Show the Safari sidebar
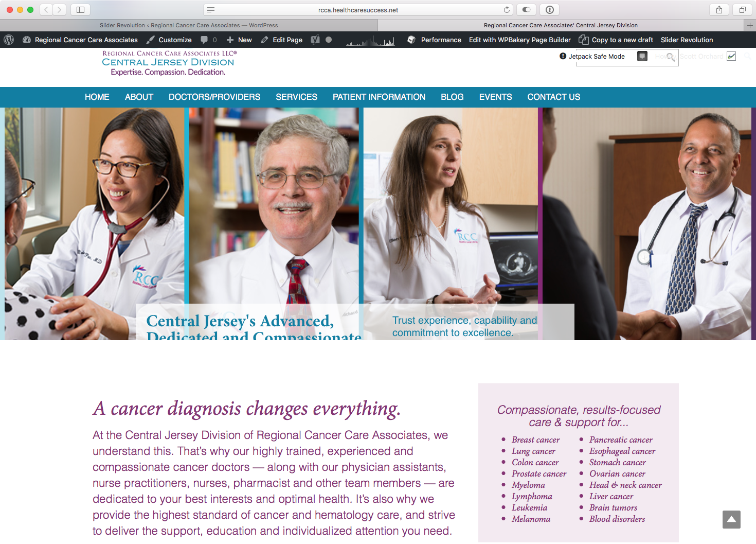756x544 pixels. coord(80,10)
